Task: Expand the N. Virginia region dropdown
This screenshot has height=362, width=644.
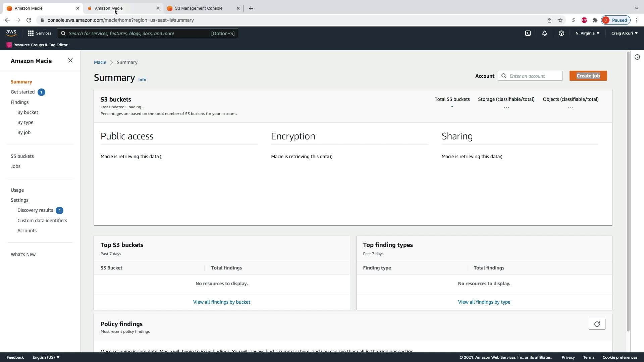Action: (x=587, y=33)
